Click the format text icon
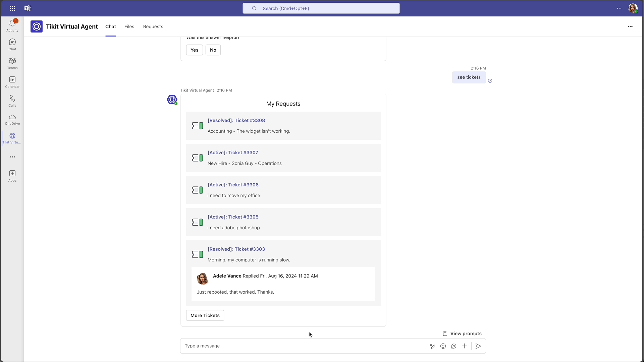 (432, 346)
